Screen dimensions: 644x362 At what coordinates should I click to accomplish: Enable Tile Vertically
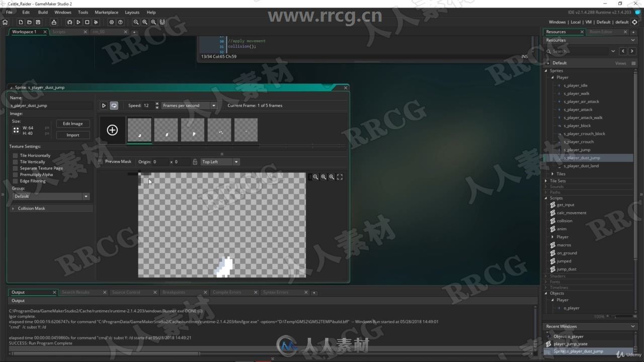pos(15,162)
